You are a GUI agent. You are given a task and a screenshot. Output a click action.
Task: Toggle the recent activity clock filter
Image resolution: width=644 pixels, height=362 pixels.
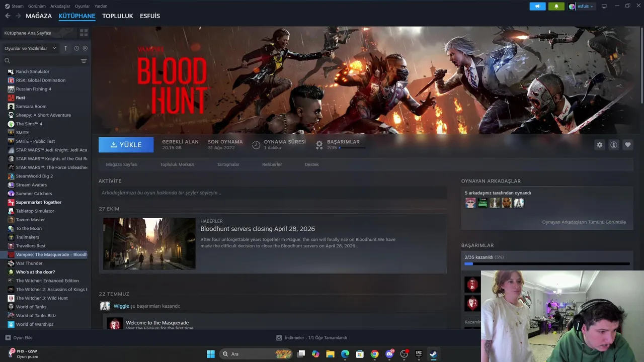pos(76,48)
